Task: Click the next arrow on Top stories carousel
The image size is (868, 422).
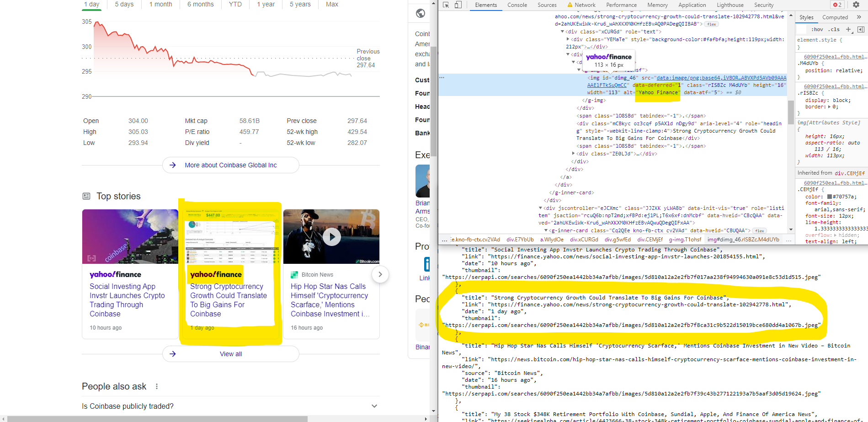Action: coord(380,274)
